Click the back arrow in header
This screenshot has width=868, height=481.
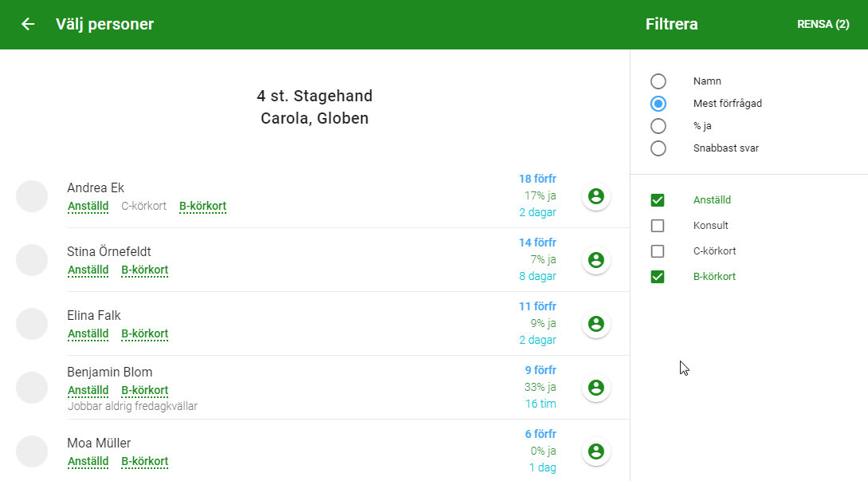[x=28, y=24]
